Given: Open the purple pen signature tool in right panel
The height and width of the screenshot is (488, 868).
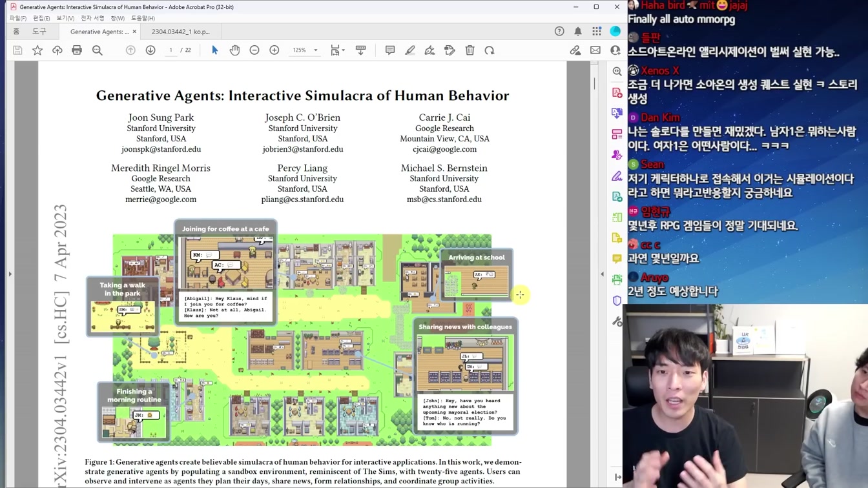Looking at the screenshot, I should [617, 176].
